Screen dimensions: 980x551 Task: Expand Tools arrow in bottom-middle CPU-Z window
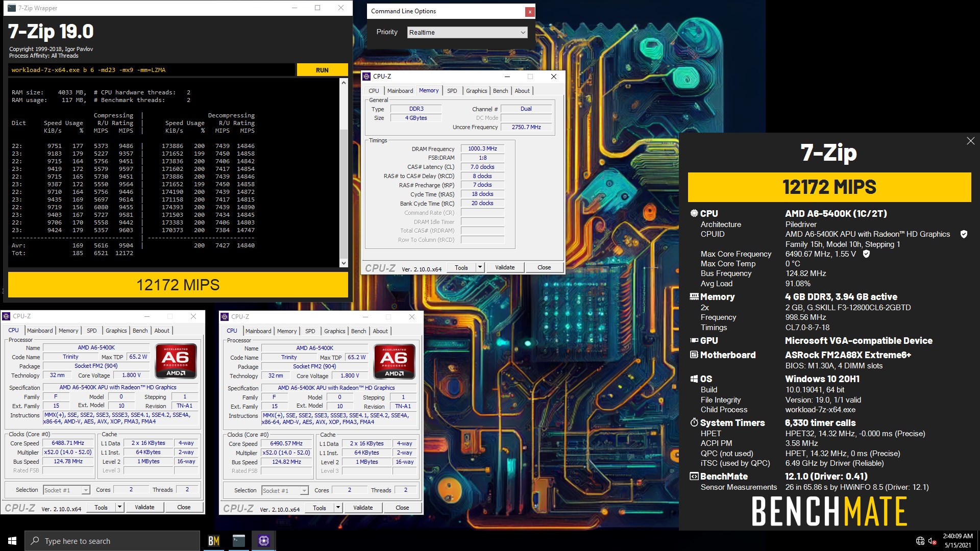click(338, 508)
